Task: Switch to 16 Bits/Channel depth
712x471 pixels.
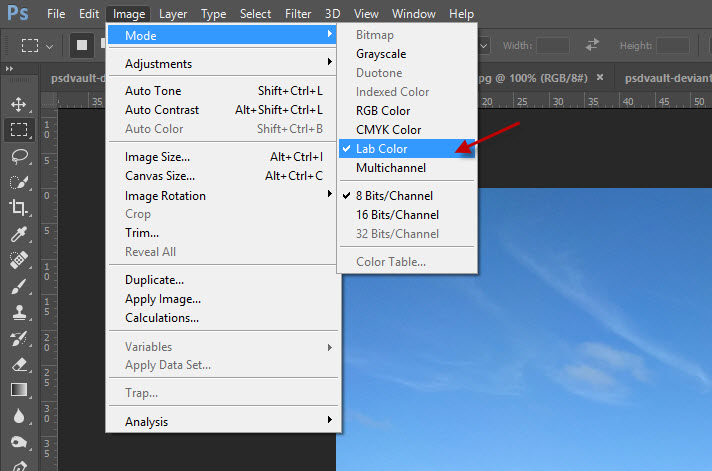Action: click(397, 215)
